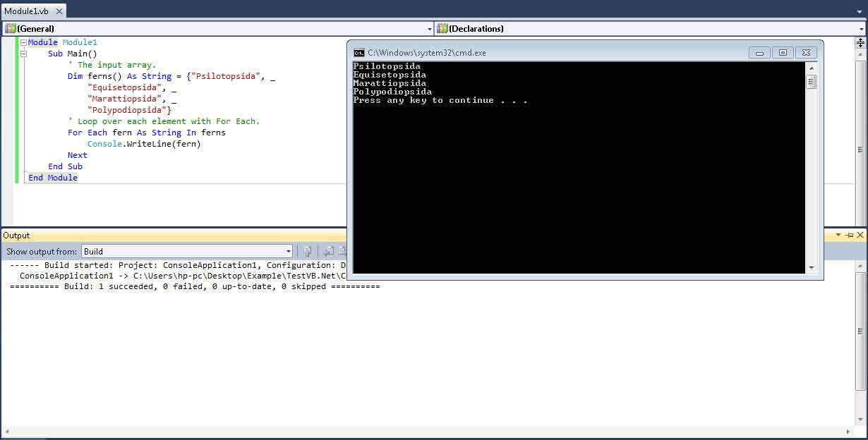This screenshot has width=868, height=440.
Task: Switch to the Module1.vb document tab
Action: 26,11
